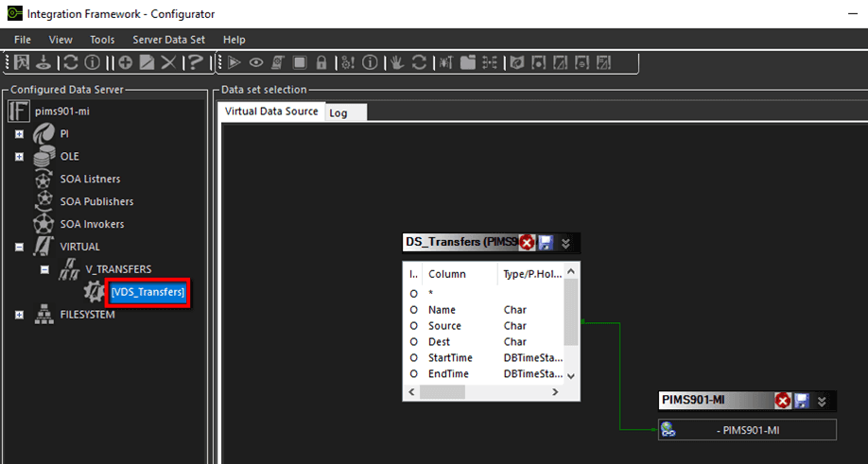Select the radio circle for the StartTime column

pos(413,358)
